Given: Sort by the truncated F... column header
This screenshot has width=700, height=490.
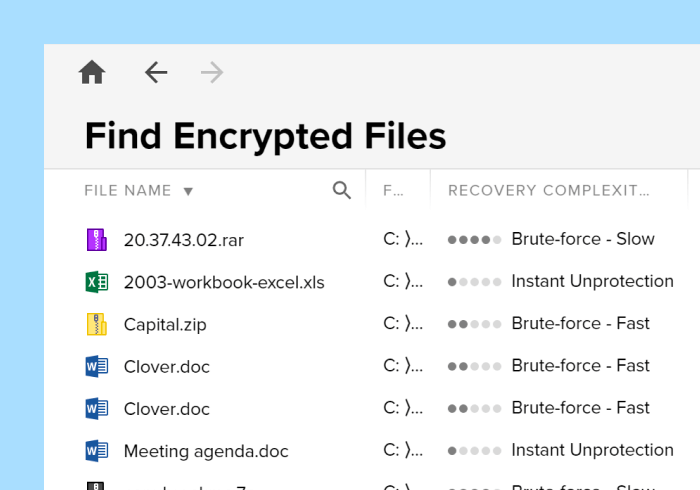Looking at the screenshot, I should 393,191.
